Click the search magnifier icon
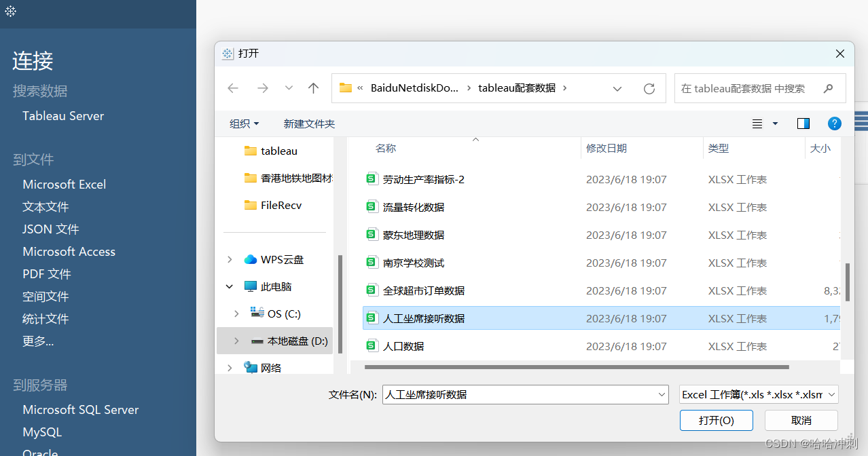The image size is (868, 456). (828, 88)
